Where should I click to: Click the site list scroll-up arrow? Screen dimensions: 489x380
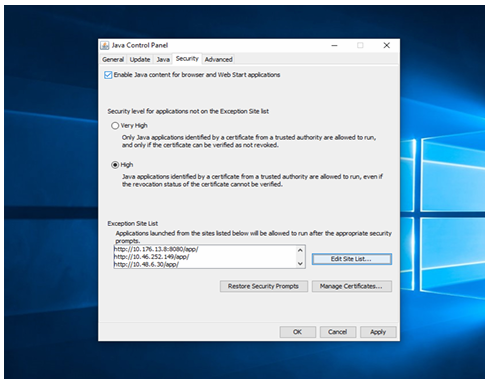tap(300, 250)
